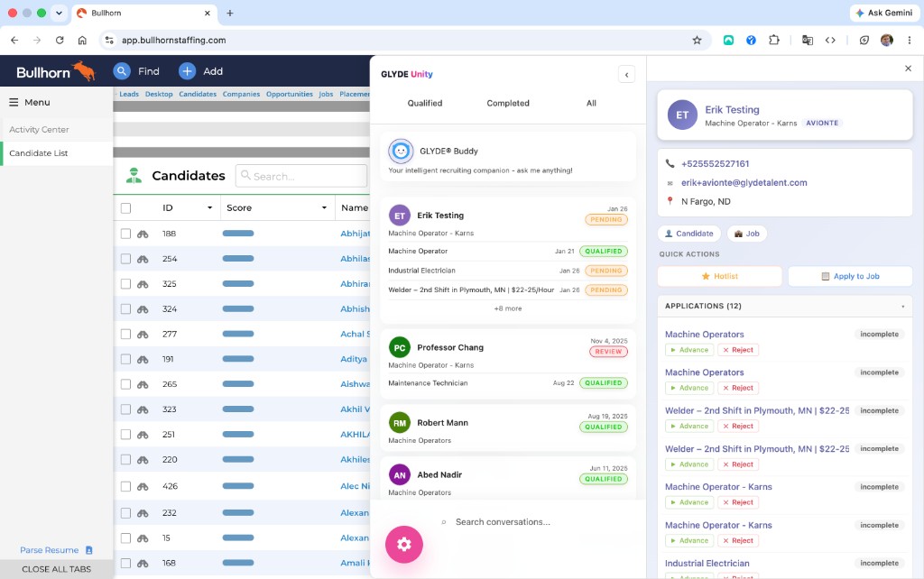Click the Find magnifier icon
The width and height of the screenshot is (924, 579).
(122, 71)
